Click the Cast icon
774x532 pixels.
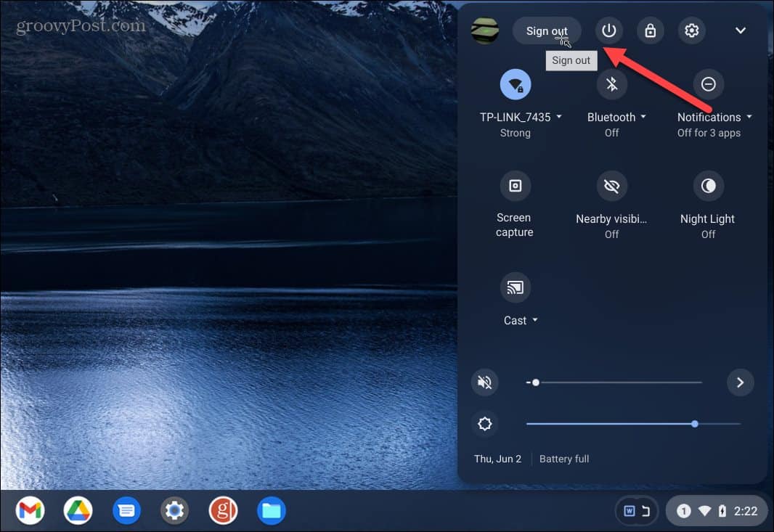tap(515, 287)
